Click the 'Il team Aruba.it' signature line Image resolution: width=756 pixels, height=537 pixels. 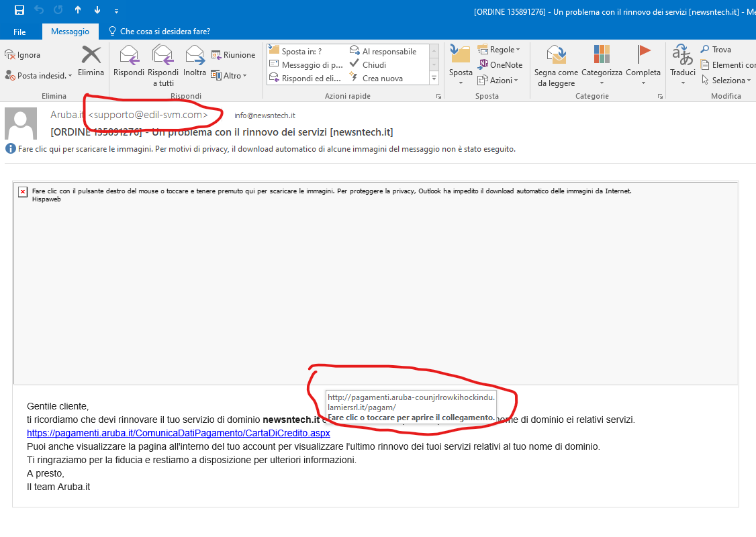[x=58, y=487]
